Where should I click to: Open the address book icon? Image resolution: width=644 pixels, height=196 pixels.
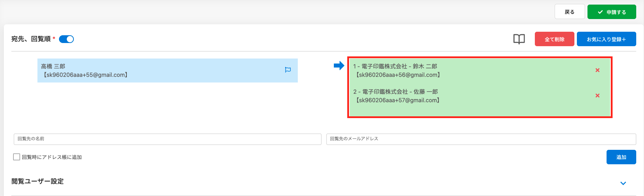(x=519, y=39)
